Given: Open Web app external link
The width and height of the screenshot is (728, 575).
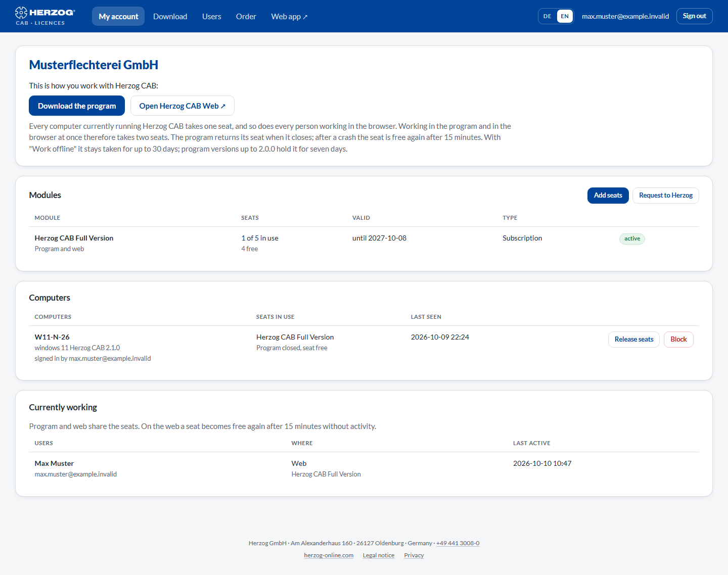Looking at the screenshot, I should pos(289,16).
